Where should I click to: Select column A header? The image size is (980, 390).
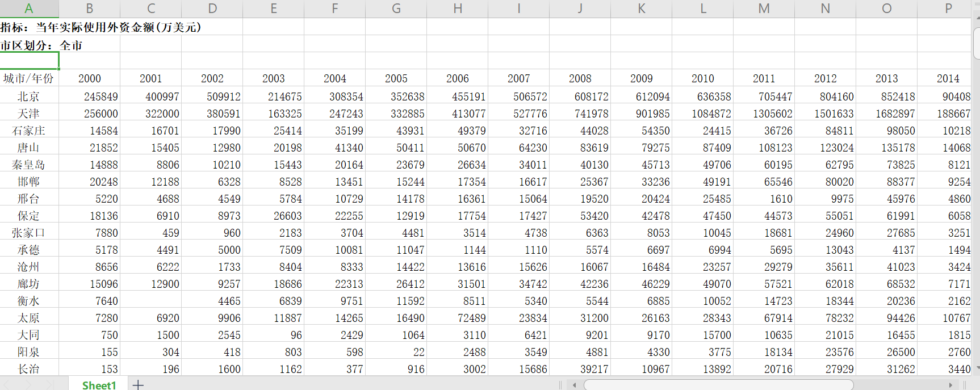(x=30, y=9)
